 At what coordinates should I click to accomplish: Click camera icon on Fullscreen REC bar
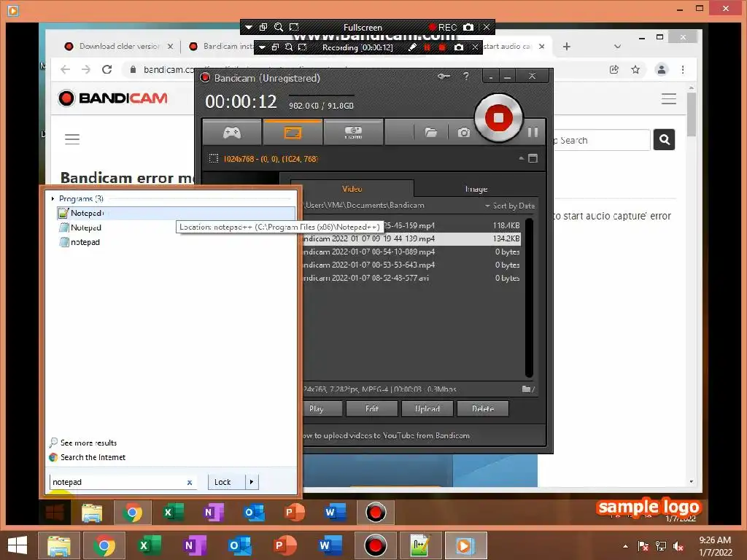pos(468,27)
